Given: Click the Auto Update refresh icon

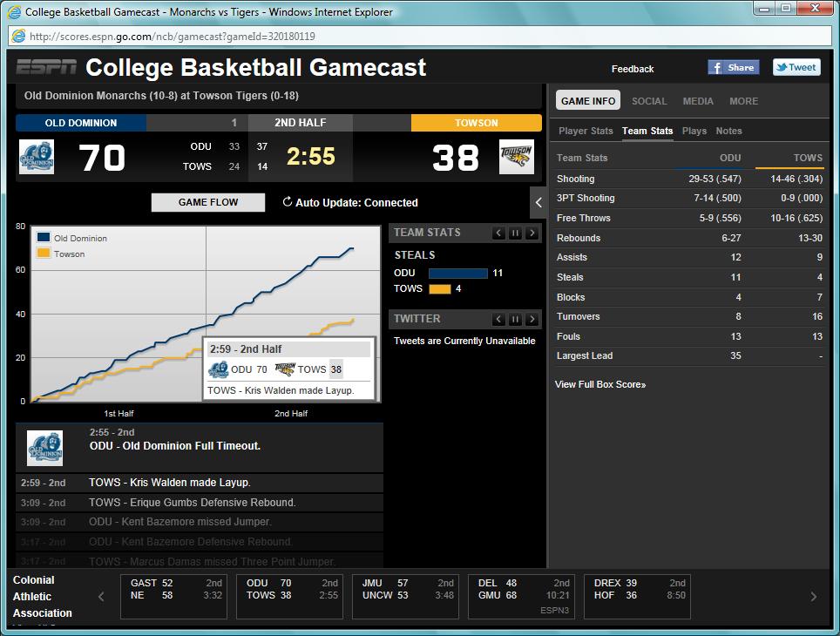Looking at the screenshot, I should coord(288,202).
